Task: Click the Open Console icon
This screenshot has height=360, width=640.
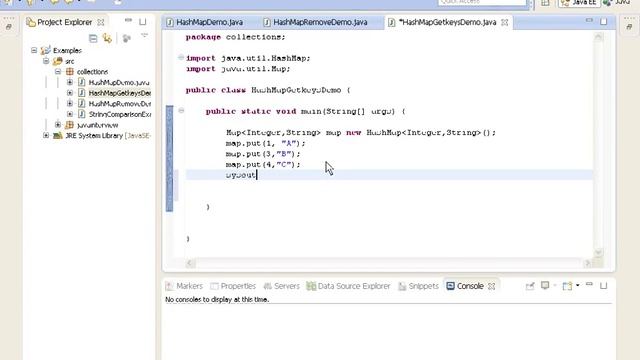Action: (x=567, y=286)
